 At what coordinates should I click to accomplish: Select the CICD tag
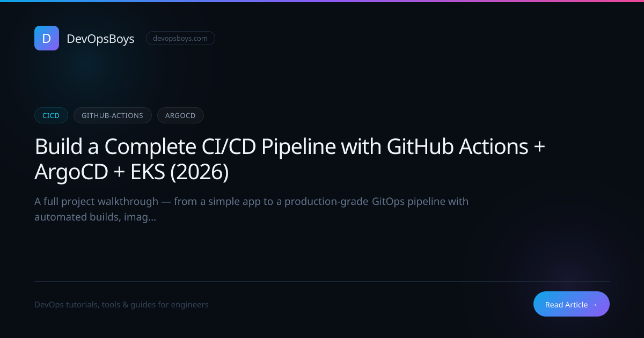(51, 115)
